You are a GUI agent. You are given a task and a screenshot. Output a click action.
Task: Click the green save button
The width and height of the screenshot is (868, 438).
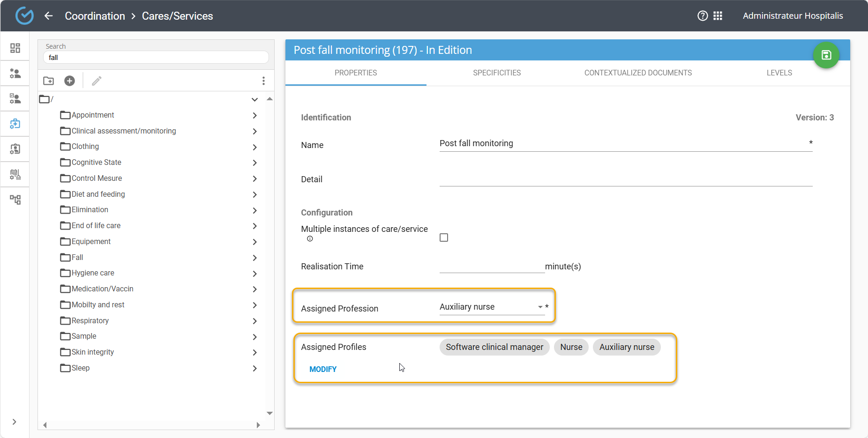click(x=826, y=55)
